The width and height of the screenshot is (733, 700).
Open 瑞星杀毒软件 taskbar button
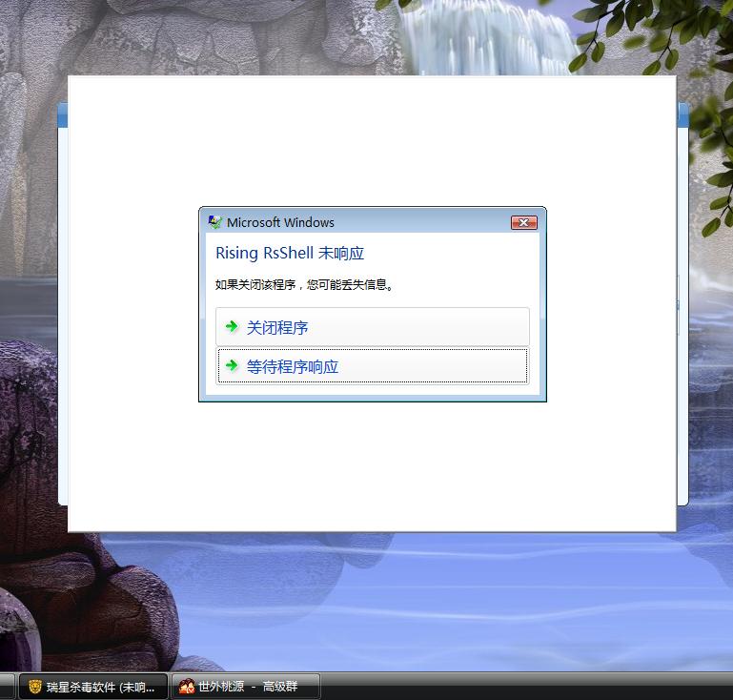[x=93, y=687]
